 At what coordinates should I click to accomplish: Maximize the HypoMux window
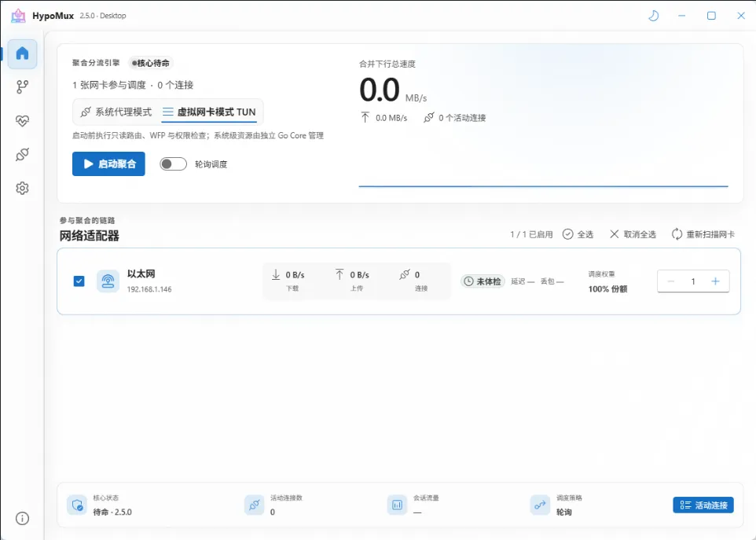pyautogui.click(x=711, y=16)
